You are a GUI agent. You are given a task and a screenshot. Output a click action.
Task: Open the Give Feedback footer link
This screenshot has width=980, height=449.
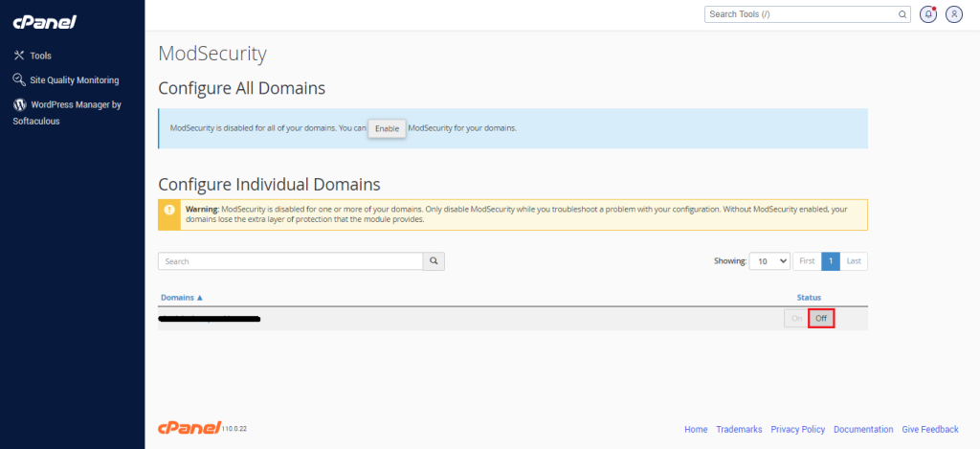930,430
